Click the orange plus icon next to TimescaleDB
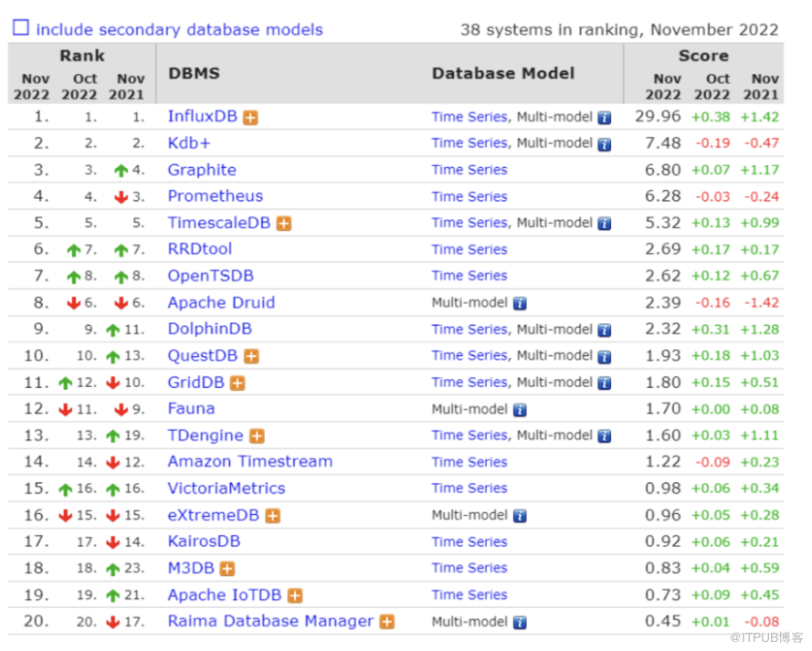The image size is (812, 651). coord(284,224)
